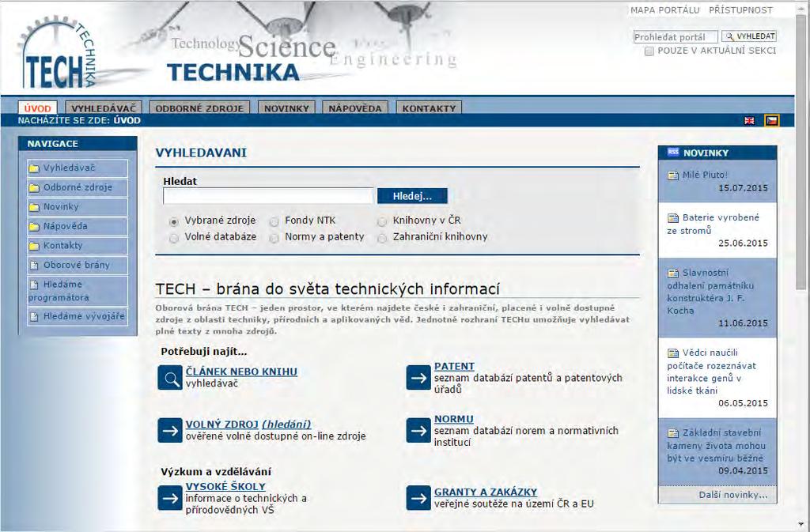Click document icon beside Hledáme vývojáře

tap(34, 316)
